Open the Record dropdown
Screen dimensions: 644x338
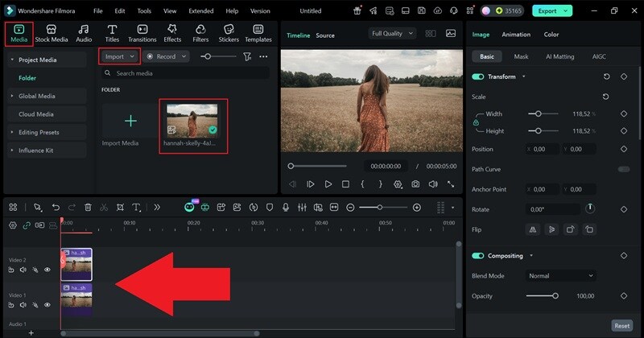pos(167,56)
